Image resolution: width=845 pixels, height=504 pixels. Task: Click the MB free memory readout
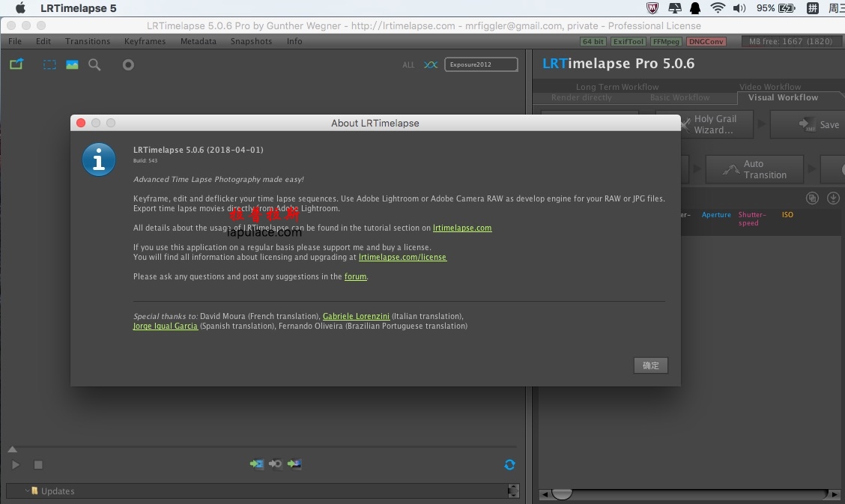click(790, 41)
